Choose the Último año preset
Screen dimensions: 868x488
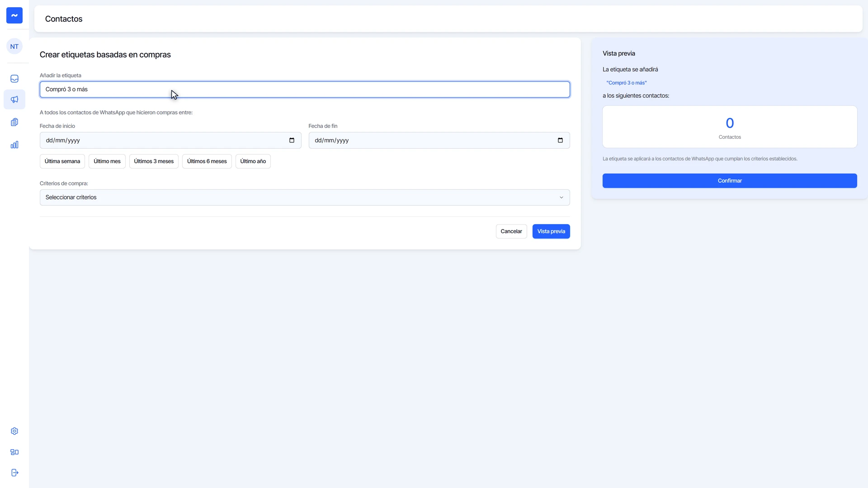[x=253, y=161]
